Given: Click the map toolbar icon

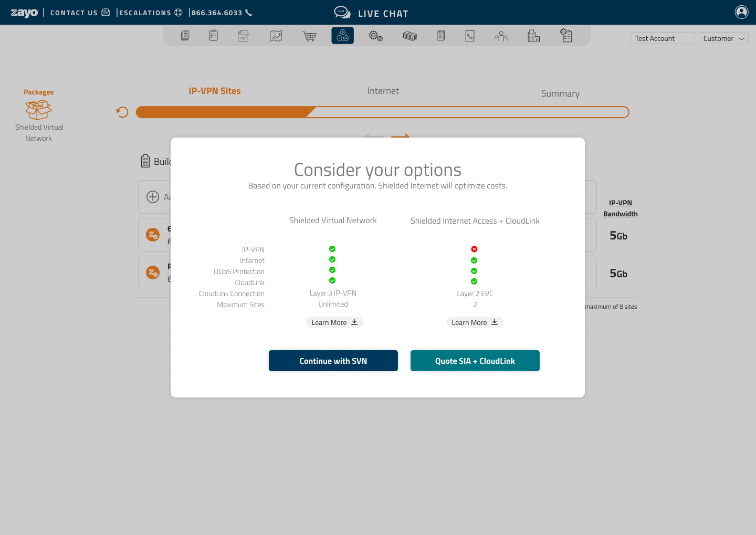Looking at the screenshot, I should point(276,36).
